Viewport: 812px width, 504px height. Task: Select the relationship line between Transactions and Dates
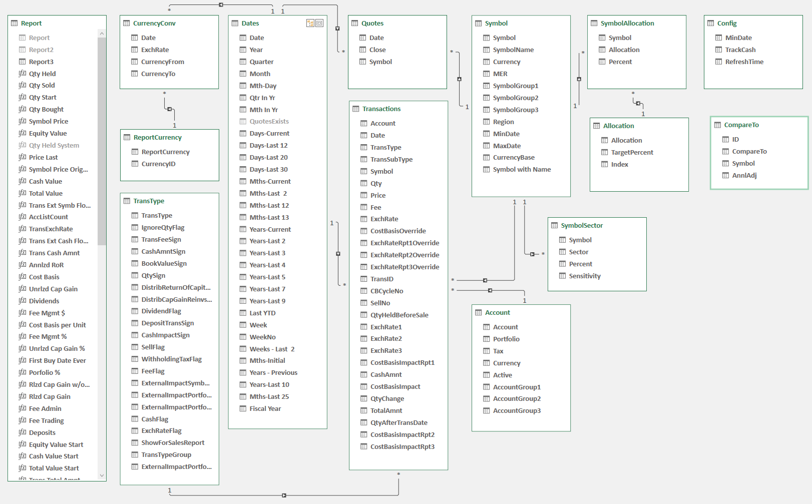coord(337,254)
